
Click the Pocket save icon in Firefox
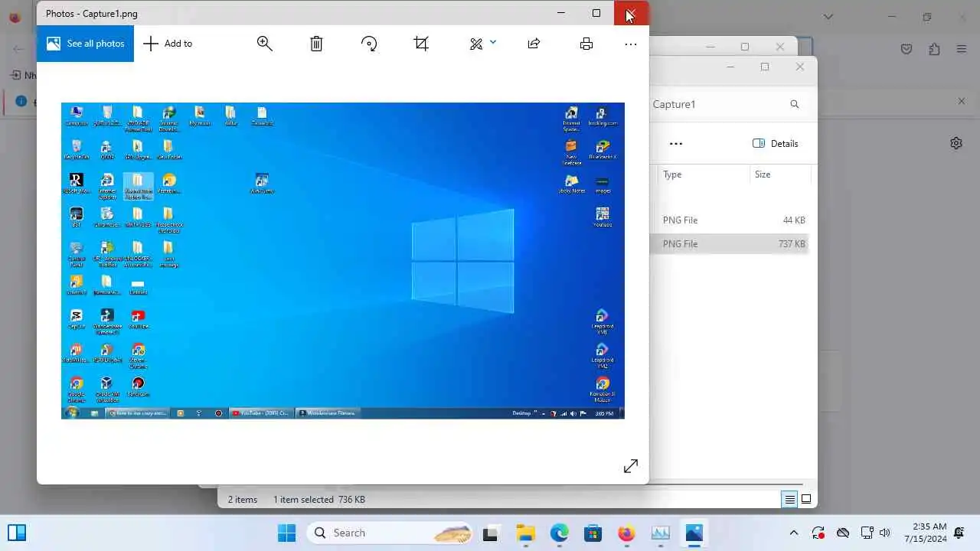click(906, 49)
